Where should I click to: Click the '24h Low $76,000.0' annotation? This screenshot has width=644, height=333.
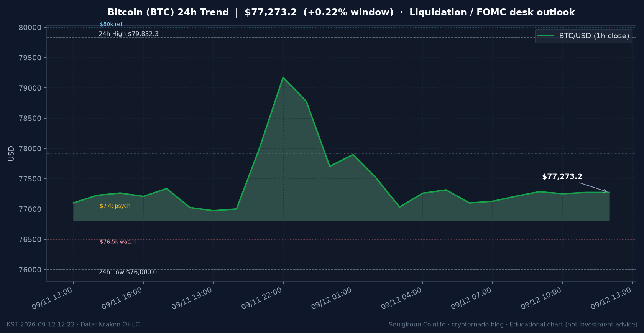point(128,272)
